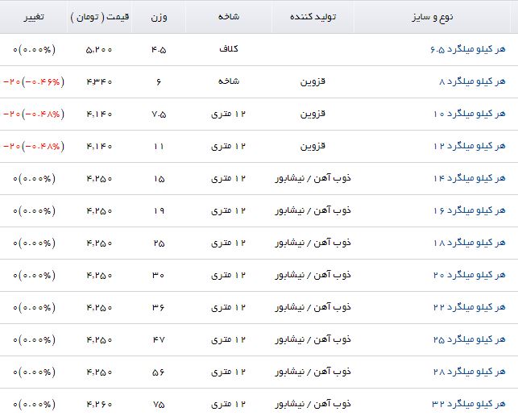Select the 'هر کیلو میلگرد 20' link
The height and width of the screenshot is (420, 518).
click(468, 276)
